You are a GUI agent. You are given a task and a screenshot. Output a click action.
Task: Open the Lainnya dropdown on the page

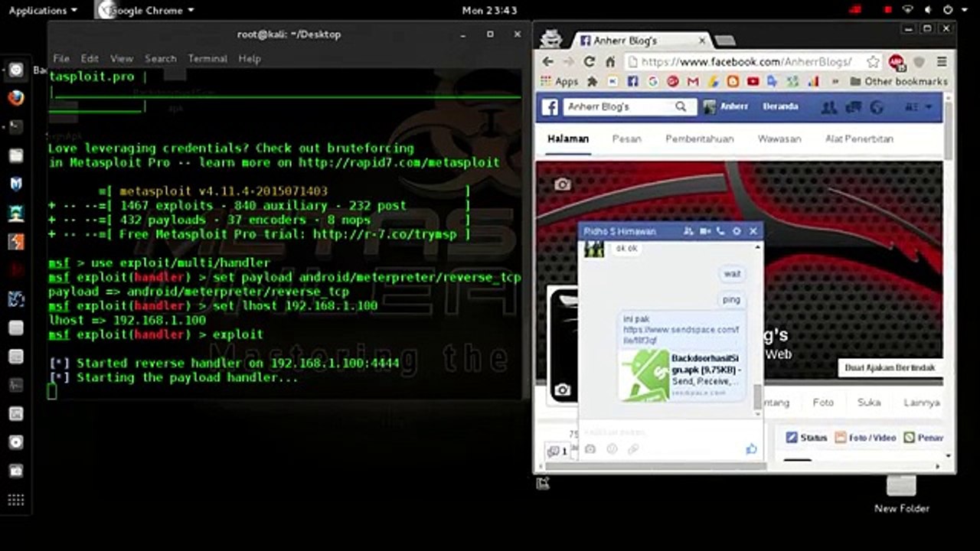click(922, 403)
